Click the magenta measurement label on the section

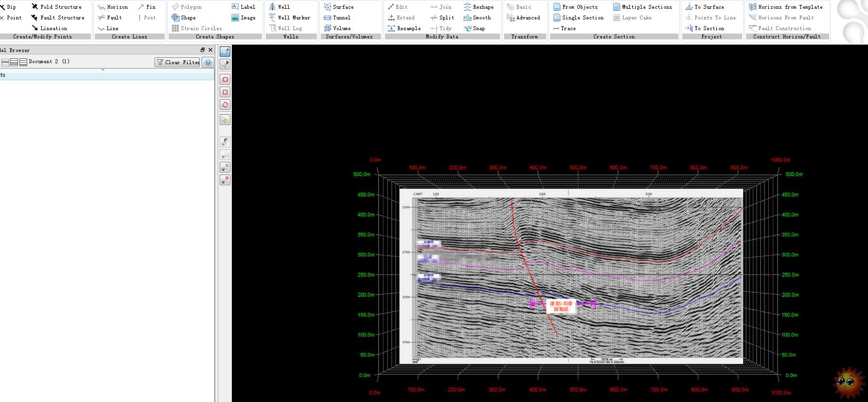click(x=561, y=307)
